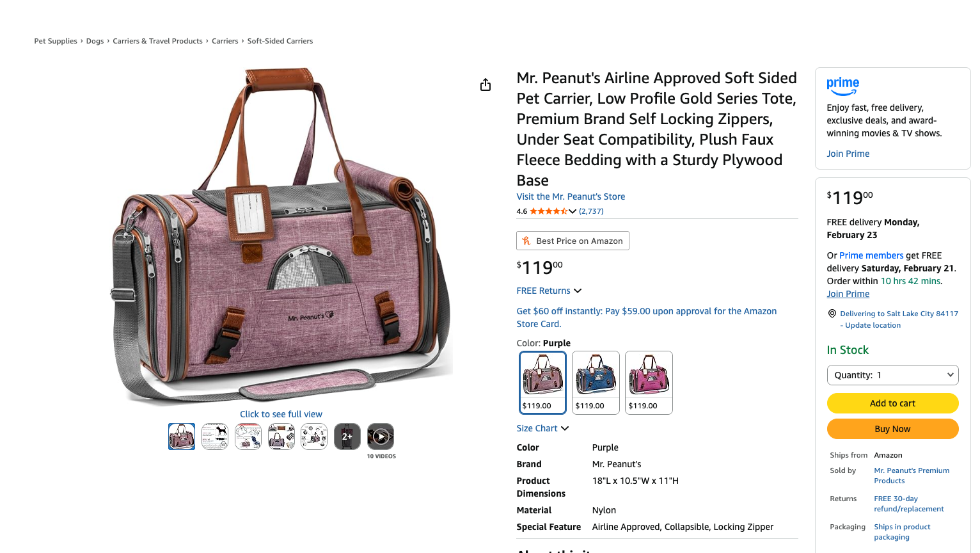Click the Buy Now button

892,429
